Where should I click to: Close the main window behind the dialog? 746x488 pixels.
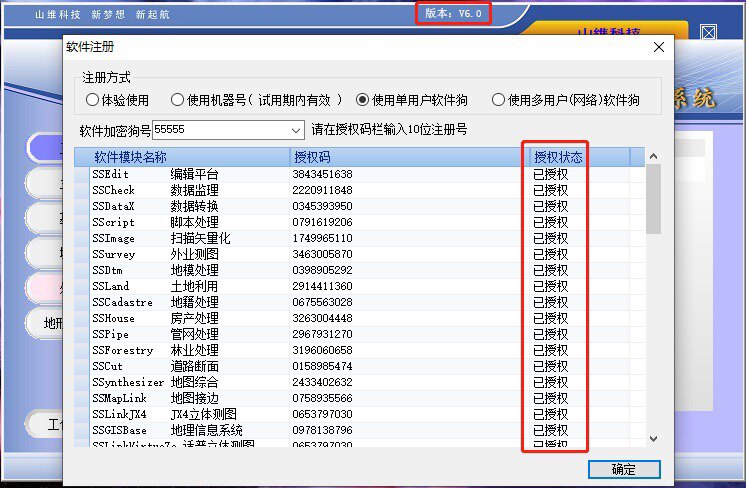point(708,32)
